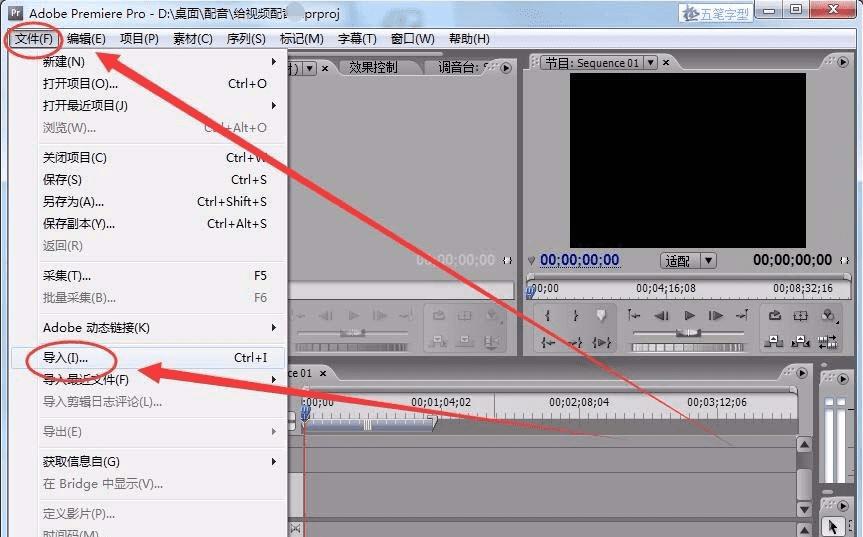Viewport: 863px width, 537px height.
Task: Click blue current timecode in Program monitor
Action: (x=580, y=260)
